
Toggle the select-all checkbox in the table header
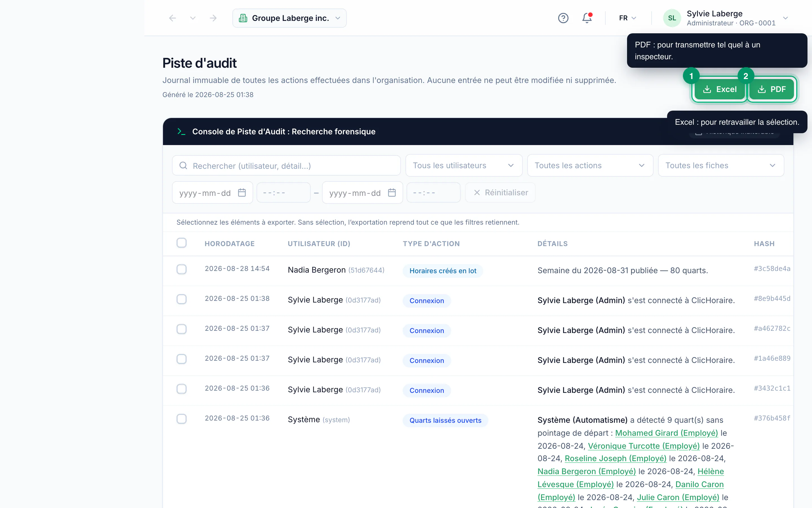(x=182, y=243)
